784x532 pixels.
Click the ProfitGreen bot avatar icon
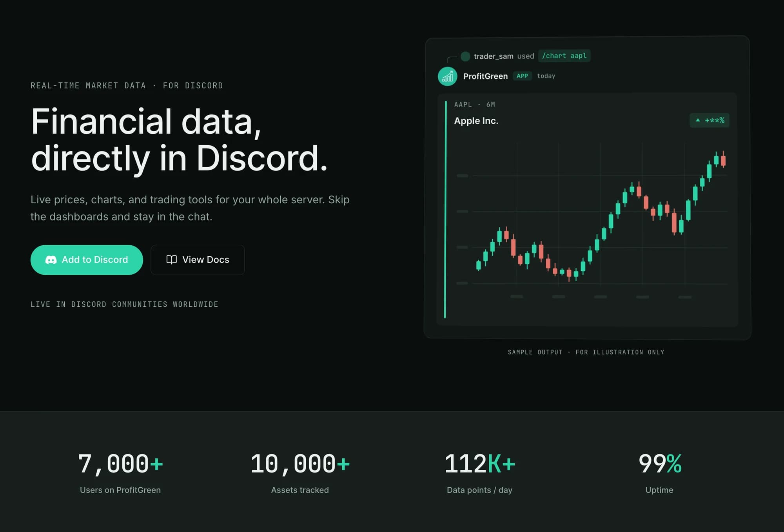coord(447,76)
